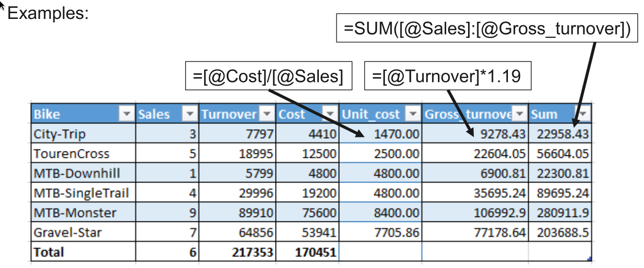Select cost value 53941

coord(307,233)
